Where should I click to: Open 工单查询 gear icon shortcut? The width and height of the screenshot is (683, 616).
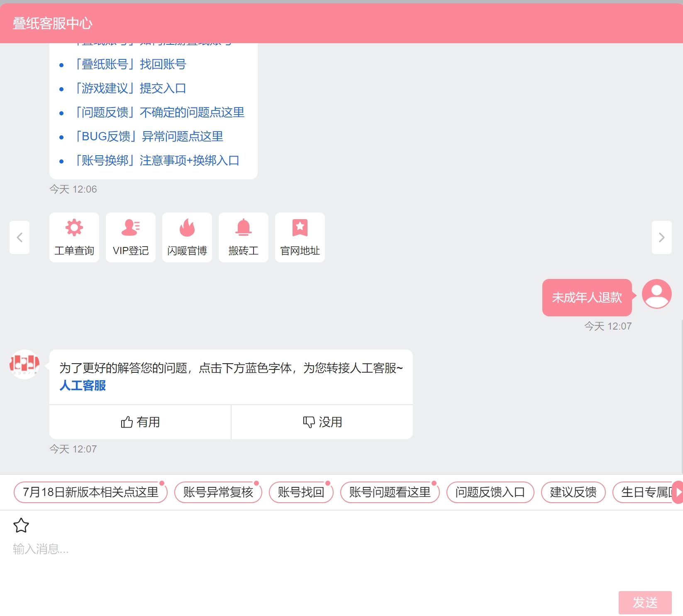pos(74,237)
